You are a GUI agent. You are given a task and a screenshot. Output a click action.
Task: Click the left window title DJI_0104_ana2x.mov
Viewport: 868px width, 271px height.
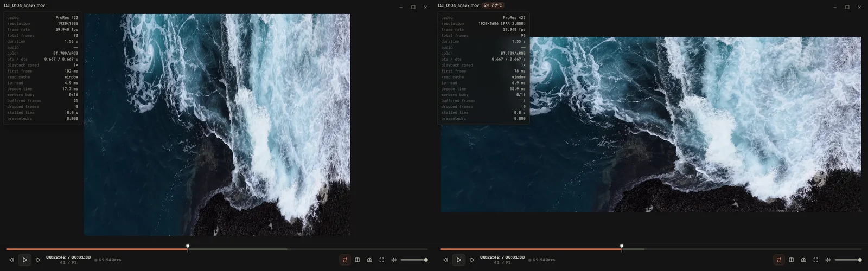24,5
